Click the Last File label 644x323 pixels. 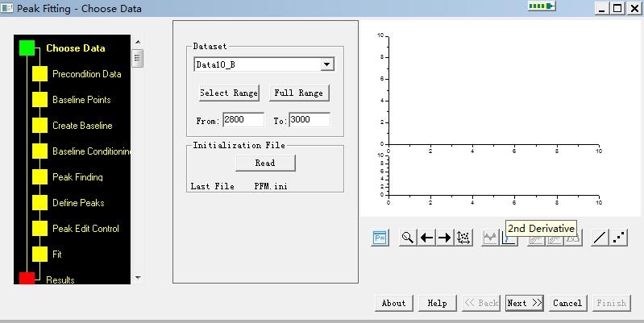(212, 186)
